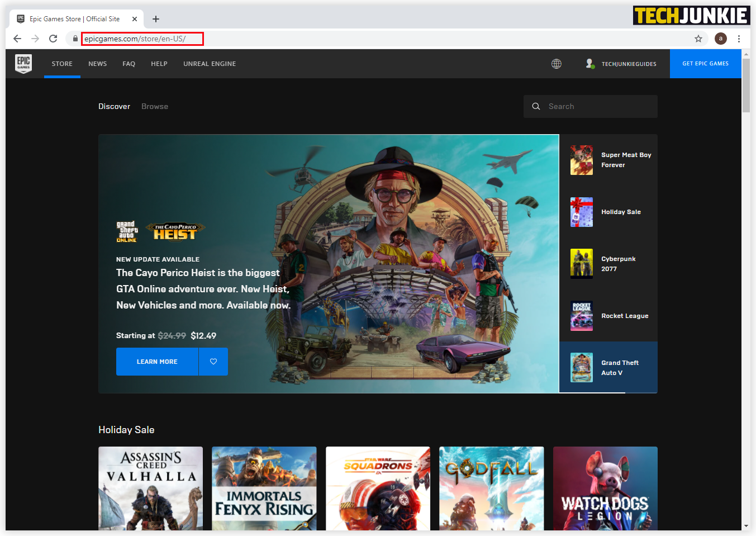
Task: Close the Epic Games Store tab
Action: click(x=135, y=19)
